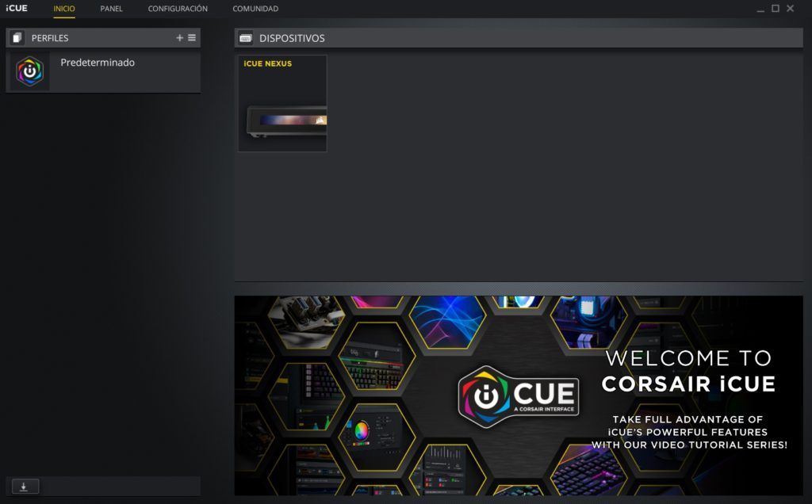Select the Predeterminado profile
The width and height of the screenshot is (812, 504).
click(103, 71)
